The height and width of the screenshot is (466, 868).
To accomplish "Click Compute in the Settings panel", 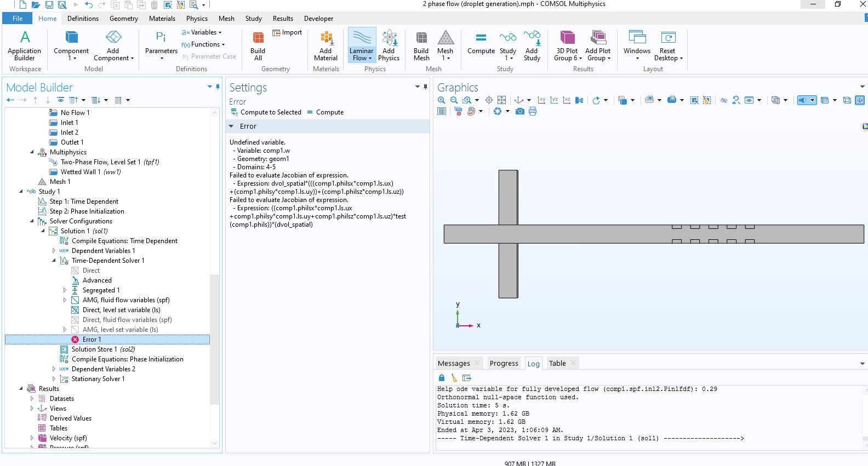I will tap(325, 112).
